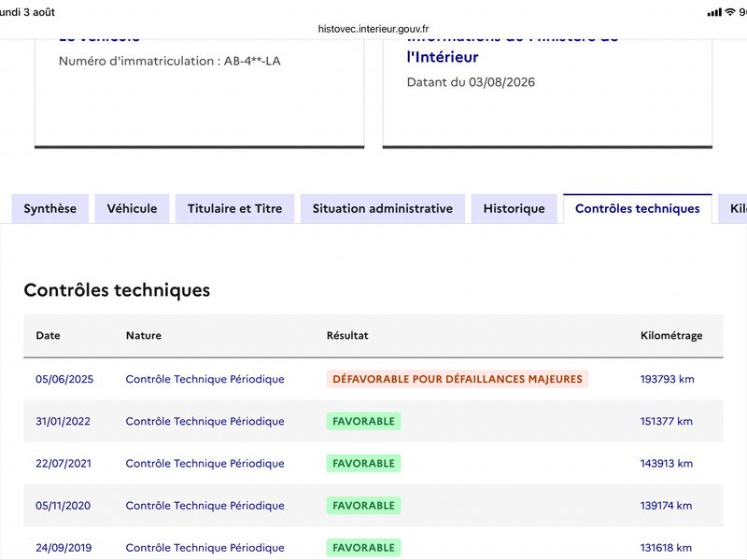Open the Titulaire et Titre tab
Screen dimensions: 747x560
click(x=235, y=208)
